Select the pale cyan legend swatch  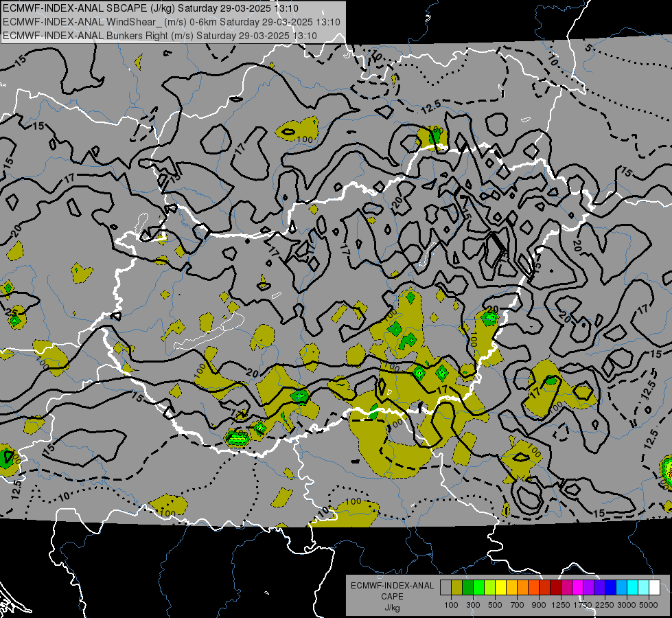click(643, 587)
